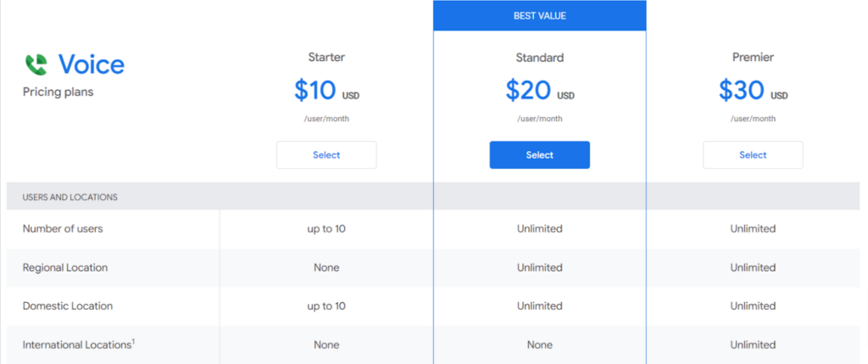Click Premier's Unlimited International Locations cell
Image resolution: width=868 pixels, height=364 pixels.
click(x=753, y=345)
